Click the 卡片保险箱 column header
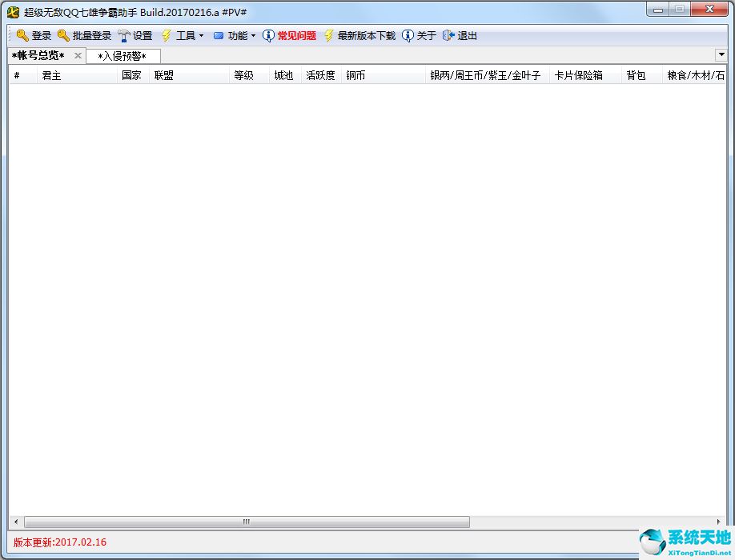 click(x=585, y=75)
